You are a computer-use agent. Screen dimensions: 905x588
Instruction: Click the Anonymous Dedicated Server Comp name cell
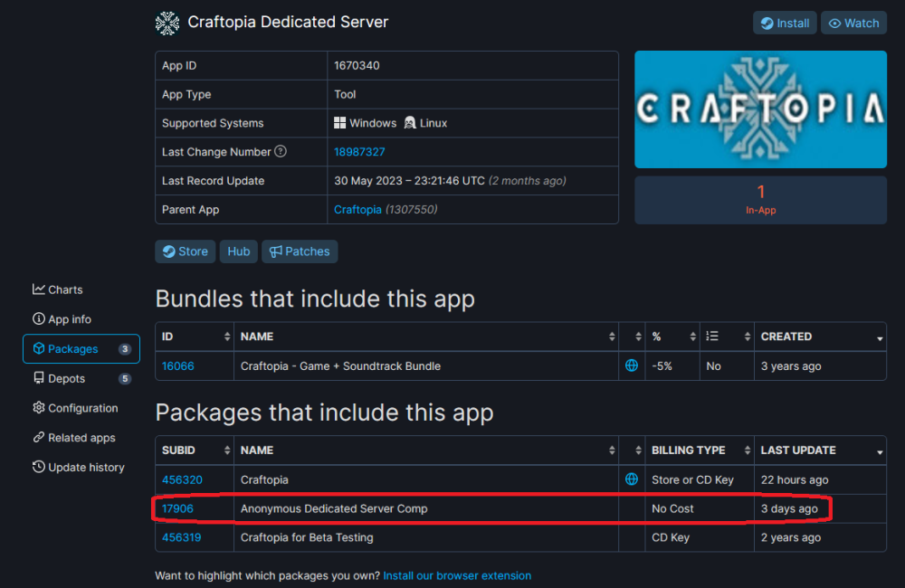426,508
